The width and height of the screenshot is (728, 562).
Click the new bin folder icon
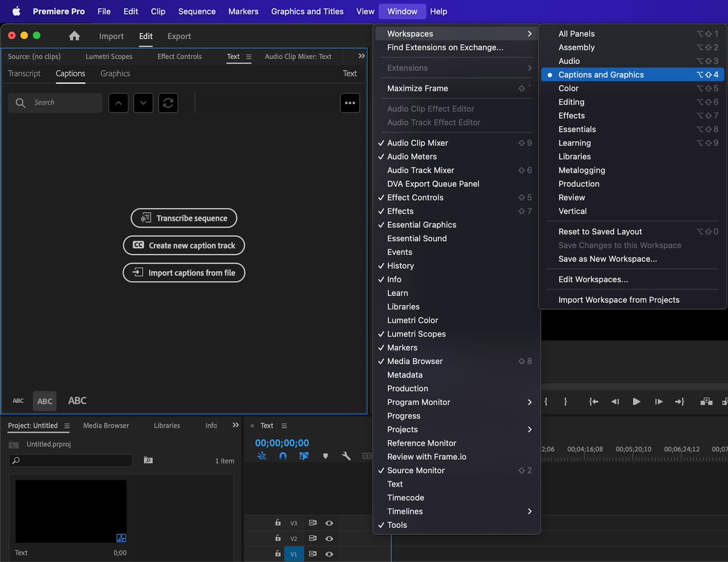tap(148, 460)
